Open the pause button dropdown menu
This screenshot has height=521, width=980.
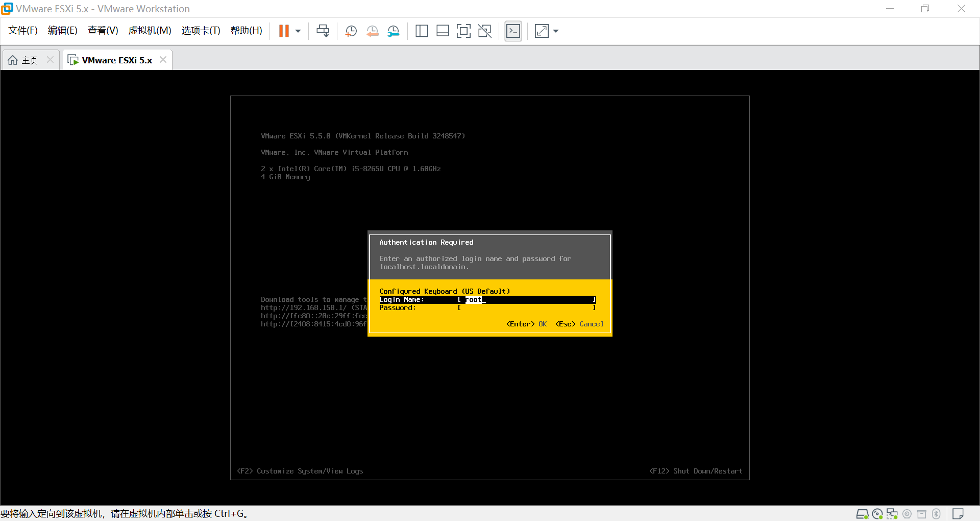[x=299, y=31]
